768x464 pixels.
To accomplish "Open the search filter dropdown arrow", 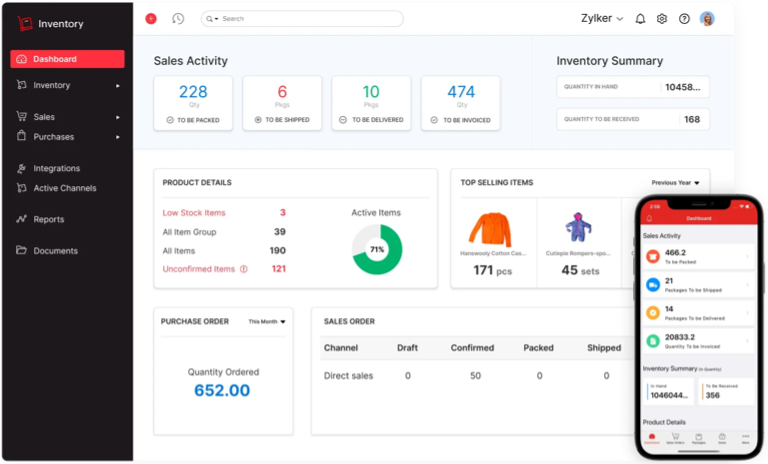I will 216,19.
